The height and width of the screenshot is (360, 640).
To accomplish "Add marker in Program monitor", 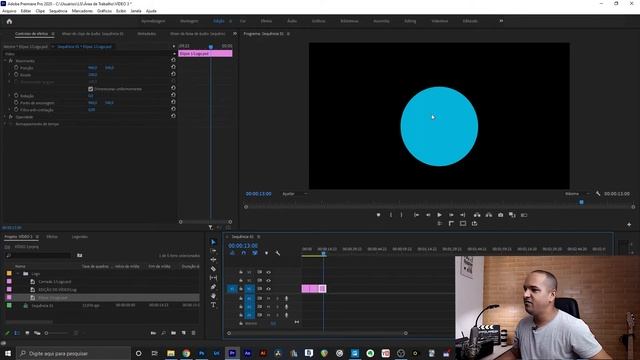I will [x=378, y=215].
